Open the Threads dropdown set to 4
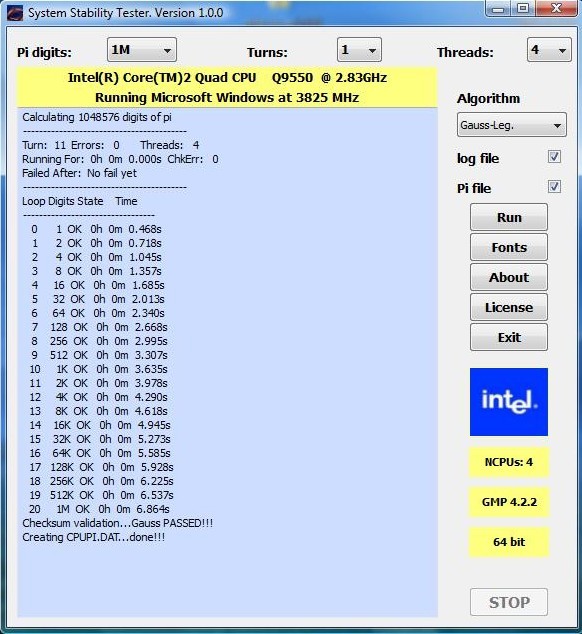 tap(549, 50)
